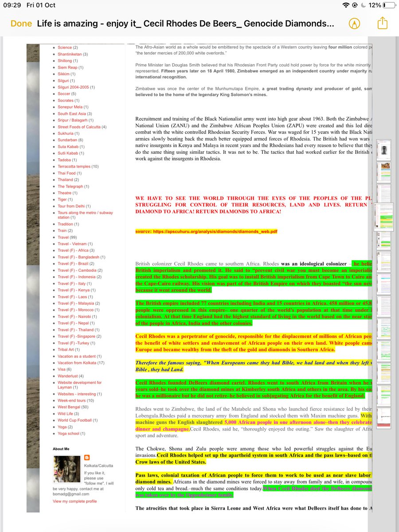Open Travel (F) - Brazil label

coord(73,264)
